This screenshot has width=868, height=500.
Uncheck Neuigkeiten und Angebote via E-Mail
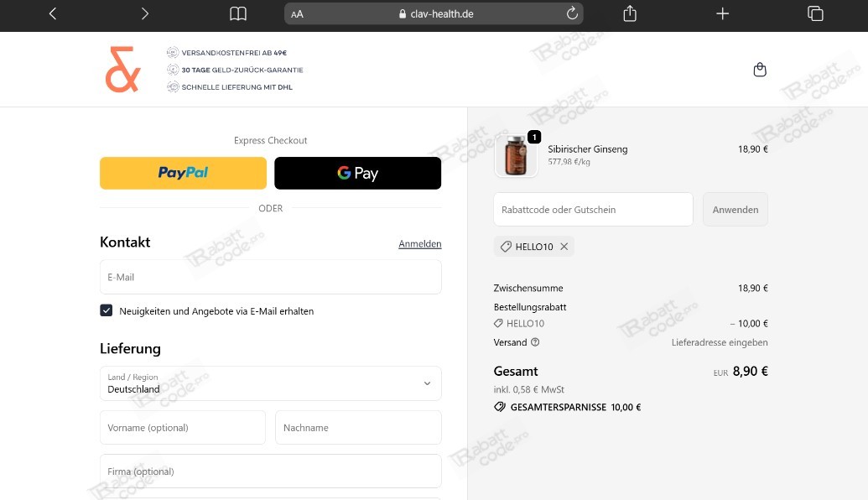(x=107, y=310)
